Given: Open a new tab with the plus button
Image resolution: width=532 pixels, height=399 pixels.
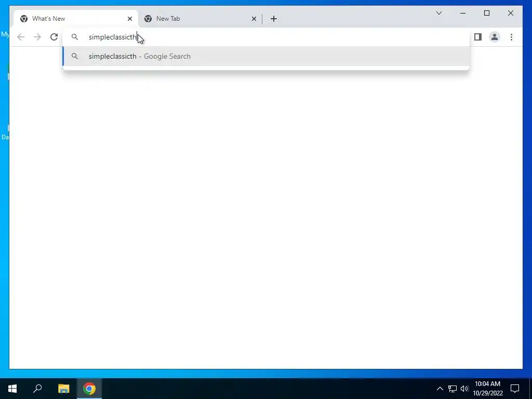Looking at the screenshot, I should pos(274,19).
